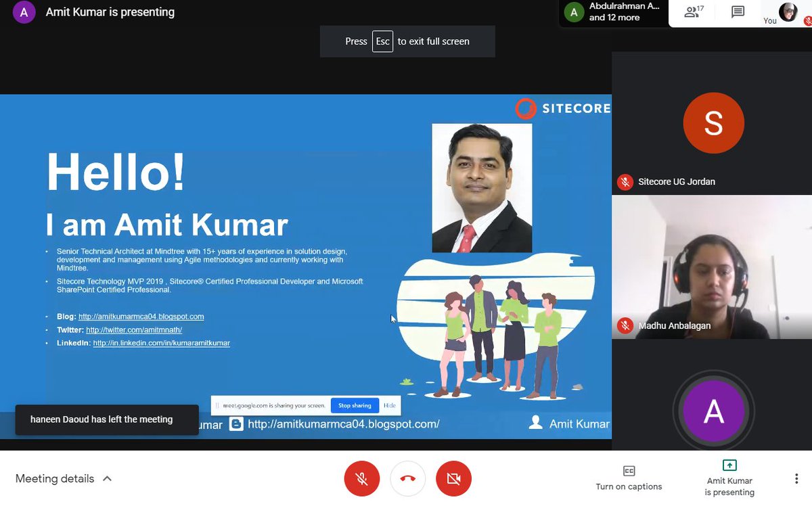Hide the screen sharing notification bar
812x506 pixels.
point(390,406)
